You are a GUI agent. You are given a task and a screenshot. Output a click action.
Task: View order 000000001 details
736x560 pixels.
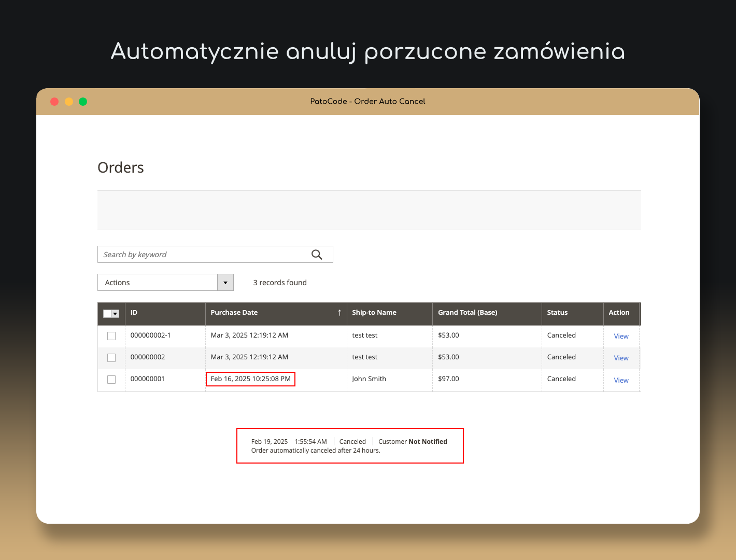pos(621,380)
